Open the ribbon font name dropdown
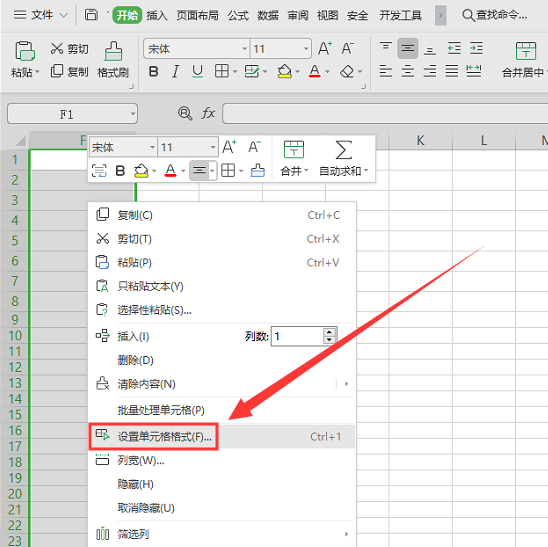Screen dimensions: 548x547 click(x=245, y=49)
